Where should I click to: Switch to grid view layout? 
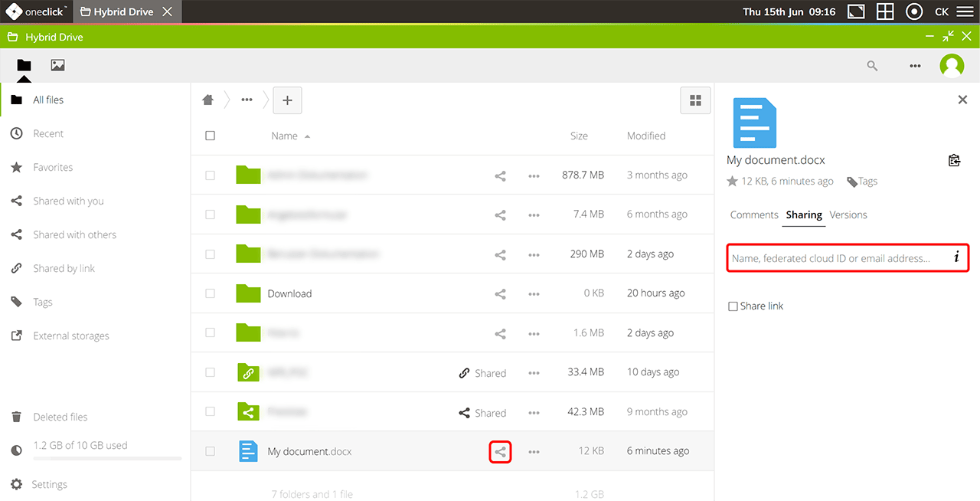[695, 100]
